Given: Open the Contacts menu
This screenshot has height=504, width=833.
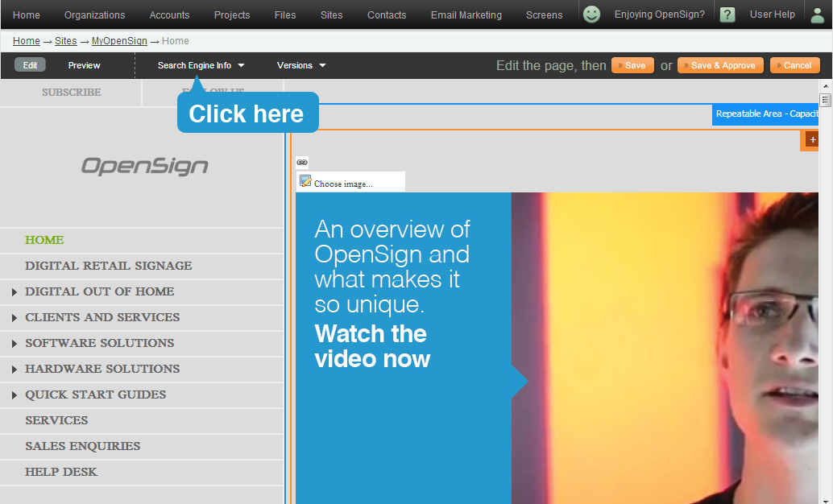Looking at the screenshot, I should 387,14.
